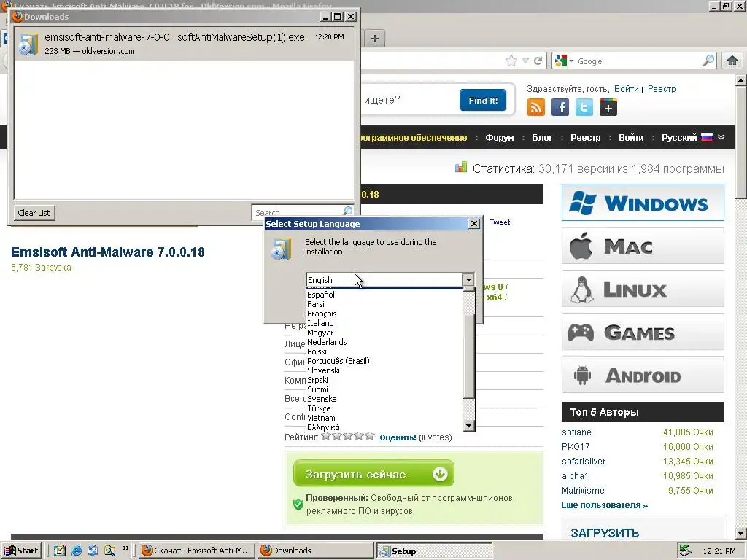The image size is (747, 560).
Task: Click the Войти link near greeting
Action: pos(626,88)
